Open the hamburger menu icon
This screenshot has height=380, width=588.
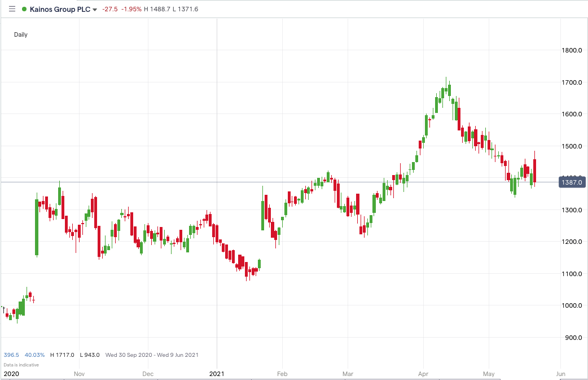12,9
